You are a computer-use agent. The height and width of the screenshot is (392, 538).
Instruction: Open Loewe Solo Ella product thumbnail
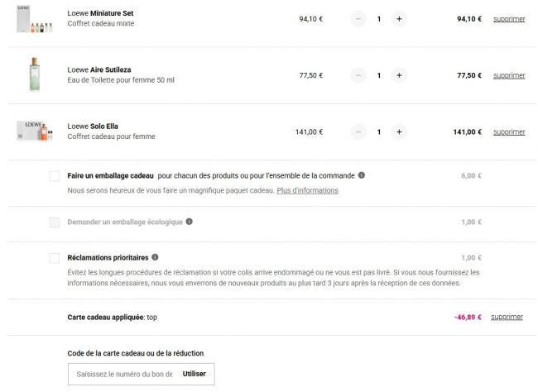(35, 131)
